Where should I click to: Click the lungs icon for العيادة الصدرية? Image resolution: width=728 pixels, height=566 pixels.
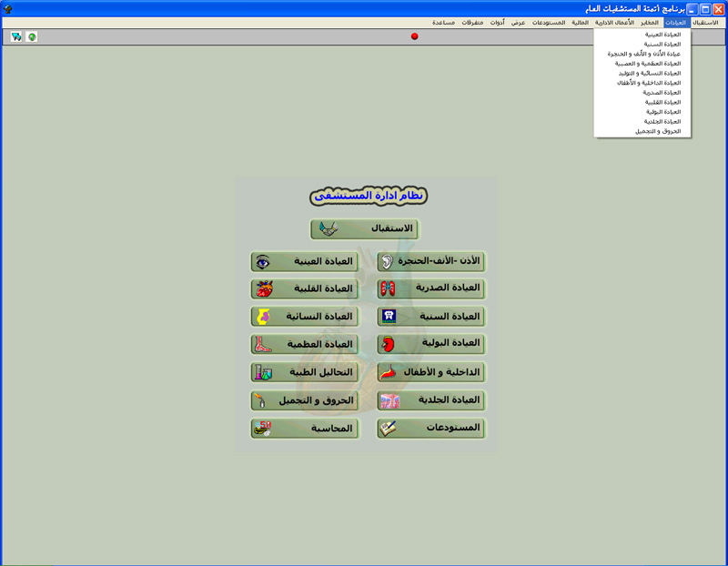(x=389, y=289)
